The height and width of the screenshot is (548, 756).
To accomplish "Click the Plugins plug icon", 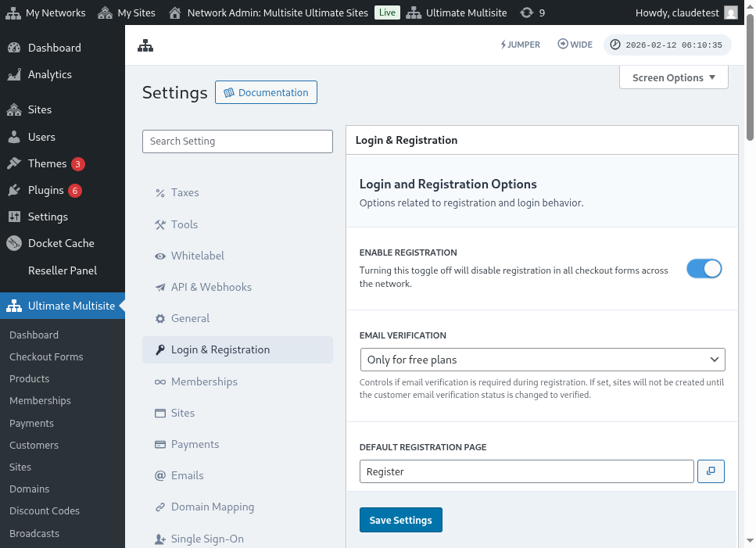I will tap(15, 191).
